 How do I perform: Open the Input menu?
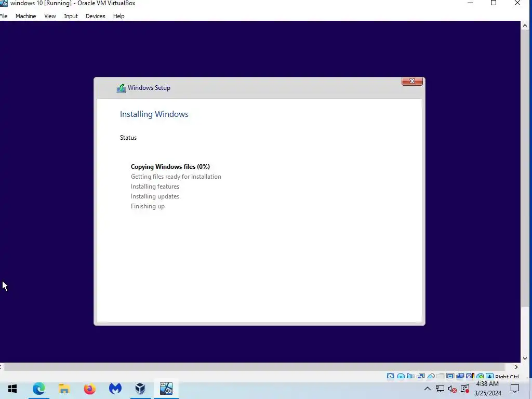71,16
